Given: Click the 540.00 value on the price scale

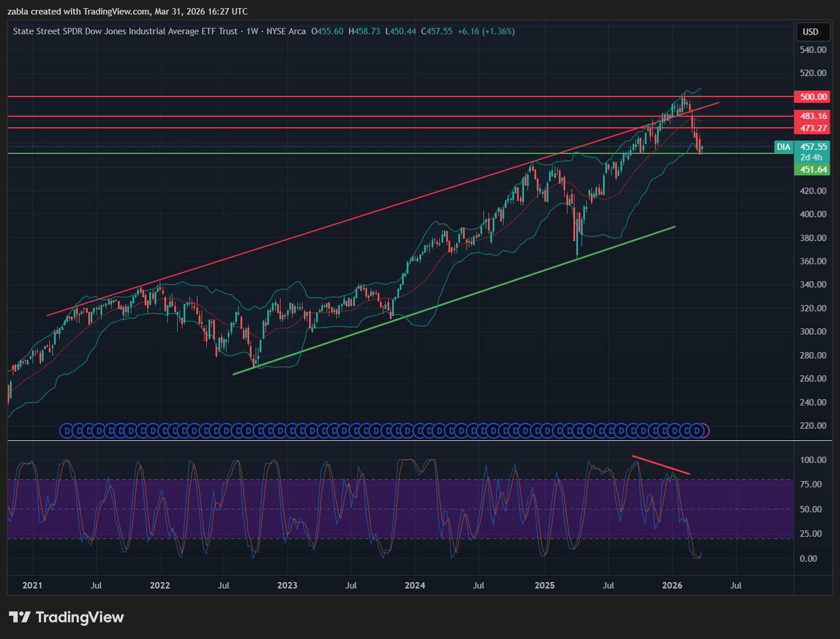Looking at the screenshot, I should 813,50.
